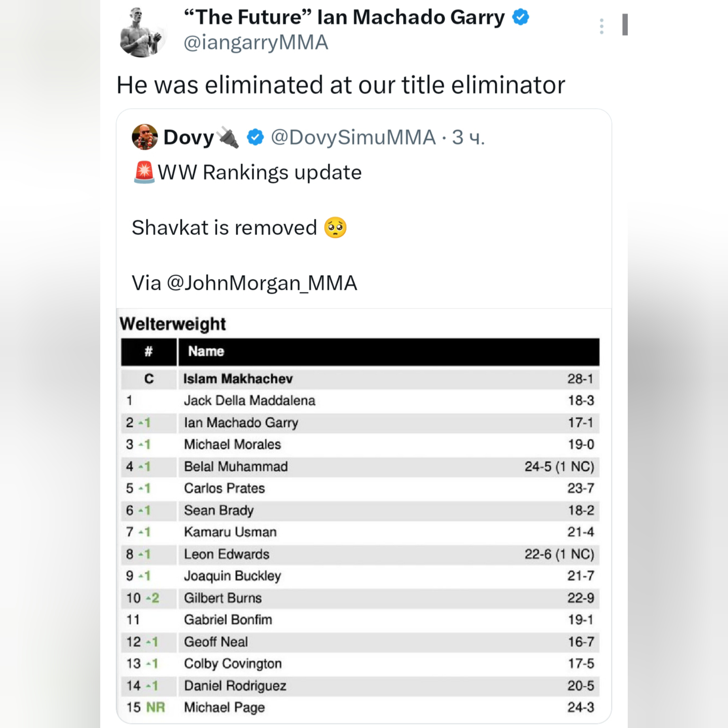This screenshot has width=728, height=728.
Task: Click "The Future" Ian Machado Garry display name
Action: point(344,17)
